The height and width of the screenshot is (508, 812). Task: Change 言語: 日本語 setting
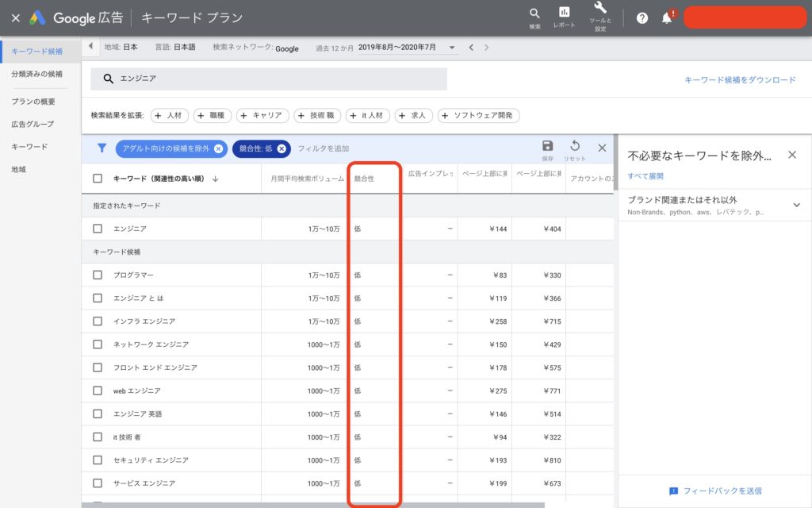pos(175,47)
